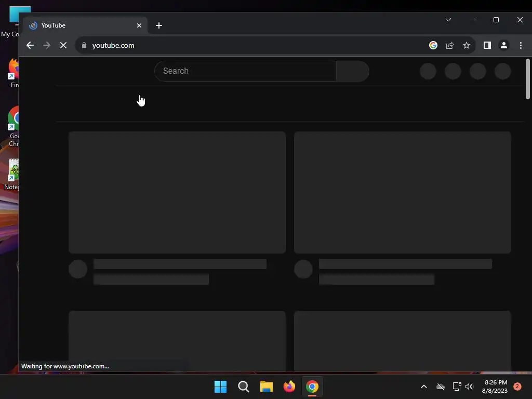532x399 pixels.
Task: Expand the tab search dropdown arrow
Action: point(448,20)
